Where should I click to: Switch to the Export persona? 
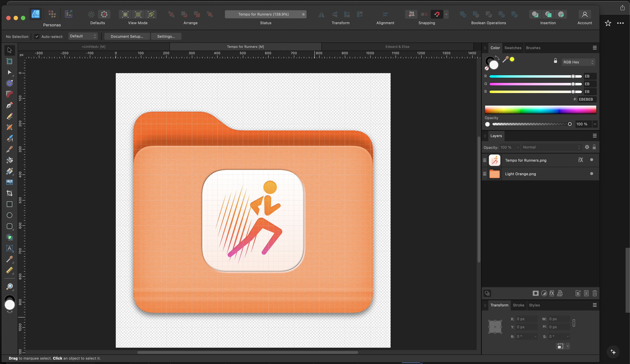coord(68,14)
